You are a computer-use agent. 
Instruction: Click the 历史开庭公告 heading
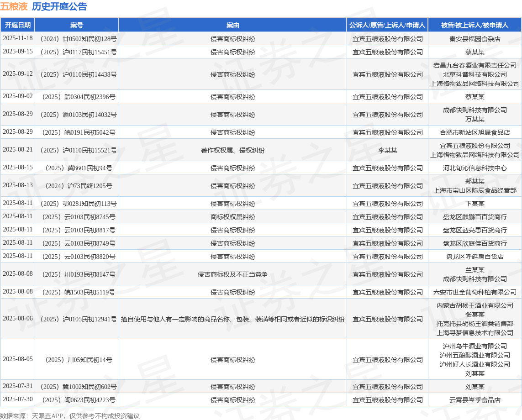click(x=59, y=6)
